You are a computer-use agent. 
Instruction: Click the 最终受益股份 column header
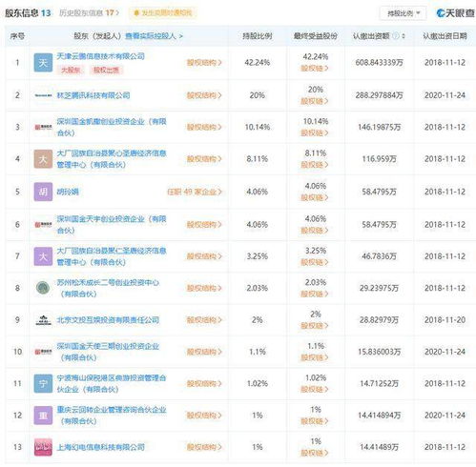316,36
